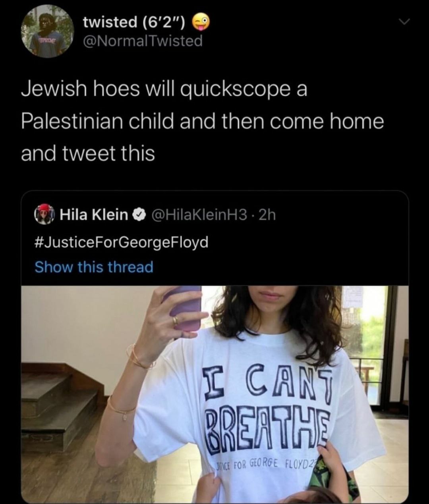Click the purple phone in the photo
Image resolution: width=429 pixels, height=504 pixels.
(184, 307)
